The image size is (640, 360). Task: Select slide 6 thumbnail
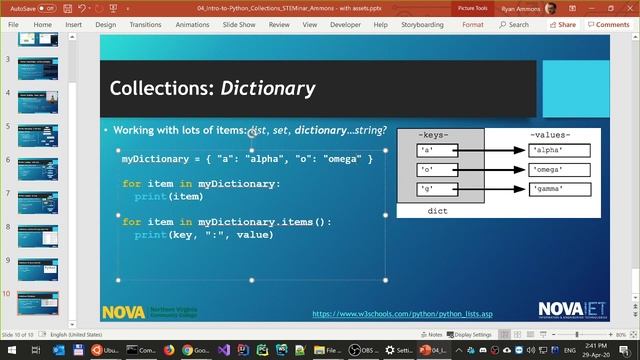[38, 169]
